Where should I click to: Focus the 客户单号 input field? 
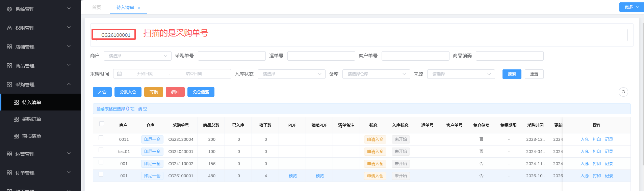point(415,56)
